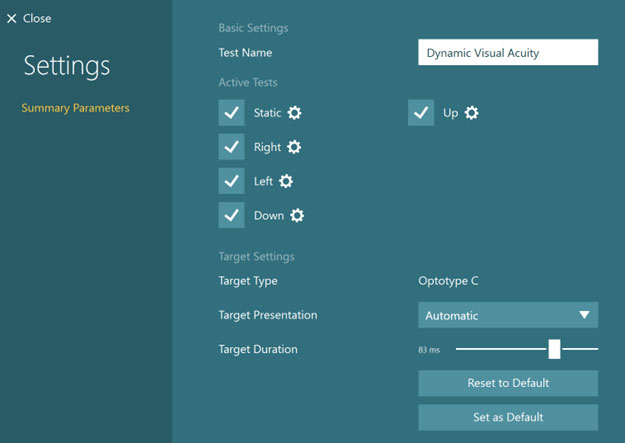Open settings gear next to Down

[x=297, y=216]
